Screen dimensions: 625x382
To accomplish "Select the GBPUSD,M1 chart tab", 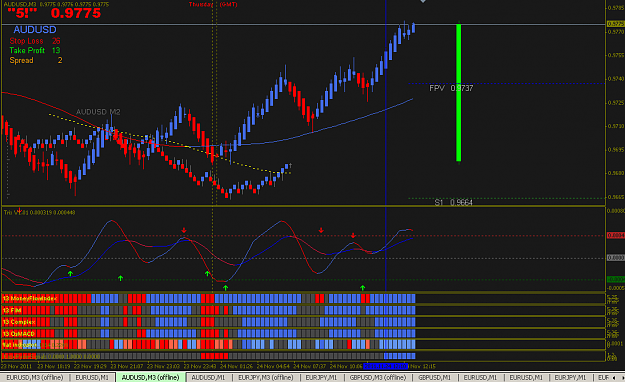I will 434,377.
